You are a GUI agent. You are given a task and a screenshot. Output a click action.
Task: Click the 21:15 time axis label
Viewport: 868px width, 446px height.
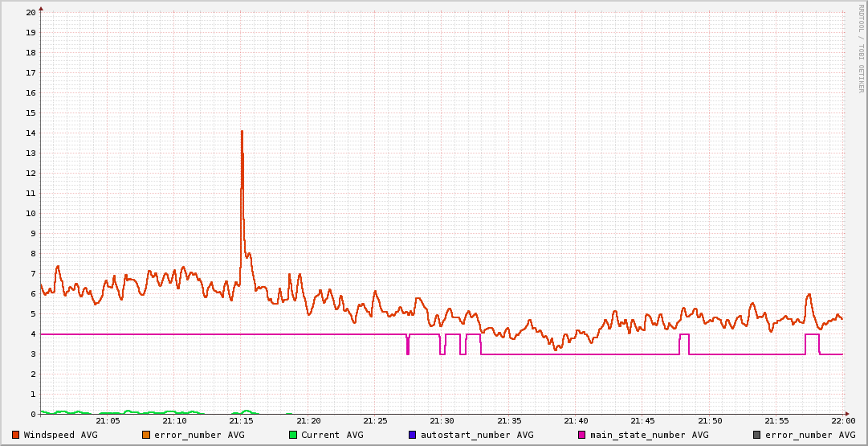pyautogui.click(x=242, y=421)
